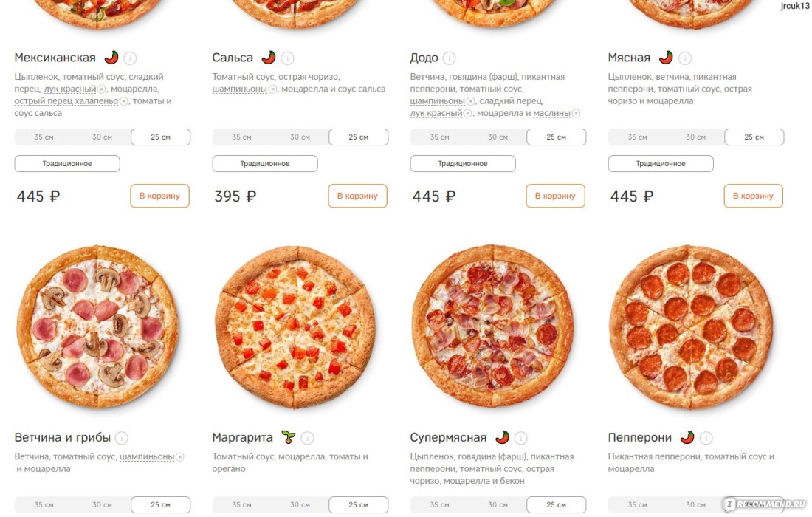The height and width of the screenshot is (517, 812).
Task: Add Сальса to cart for 395 ₽
Action: [357, 196]
